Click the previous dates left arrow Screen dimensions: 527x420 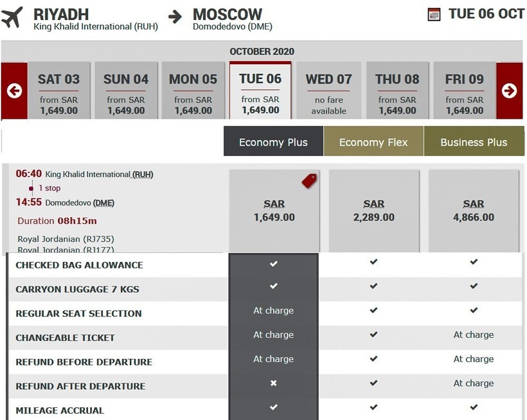14,91
